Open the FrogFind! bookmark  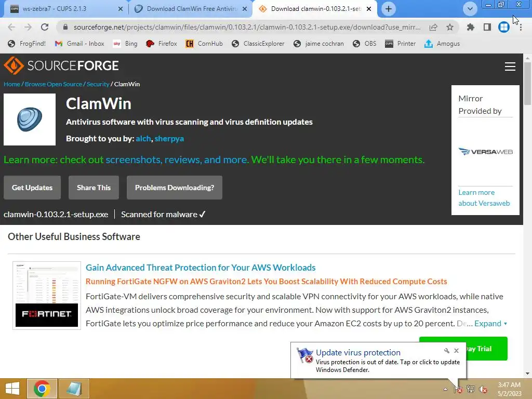coord(26,44)
